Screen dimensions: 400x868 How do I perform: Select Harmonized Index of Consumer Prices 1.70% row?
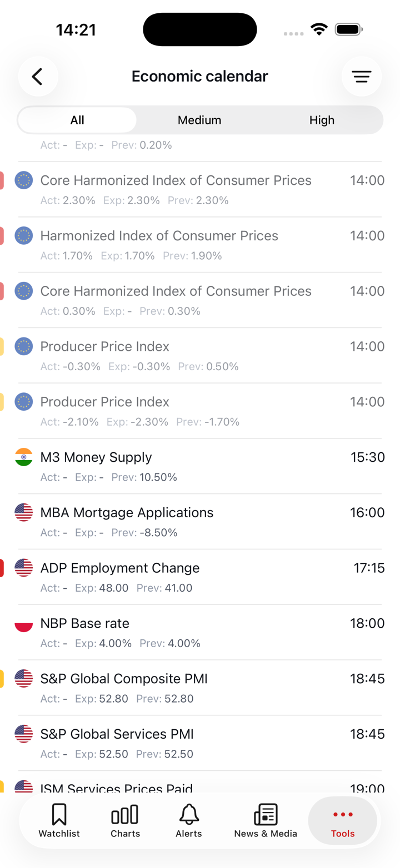pos(159,244)
